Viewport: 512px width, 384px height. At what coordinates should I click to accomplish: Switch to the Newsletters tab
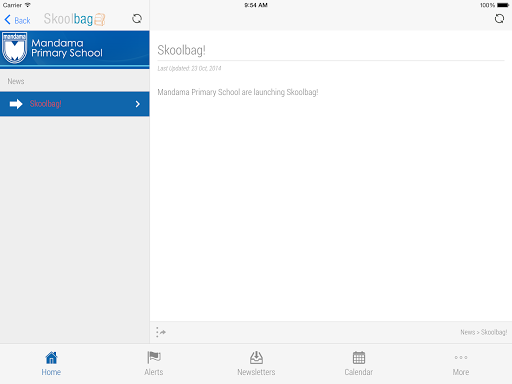tap(256, 364)
